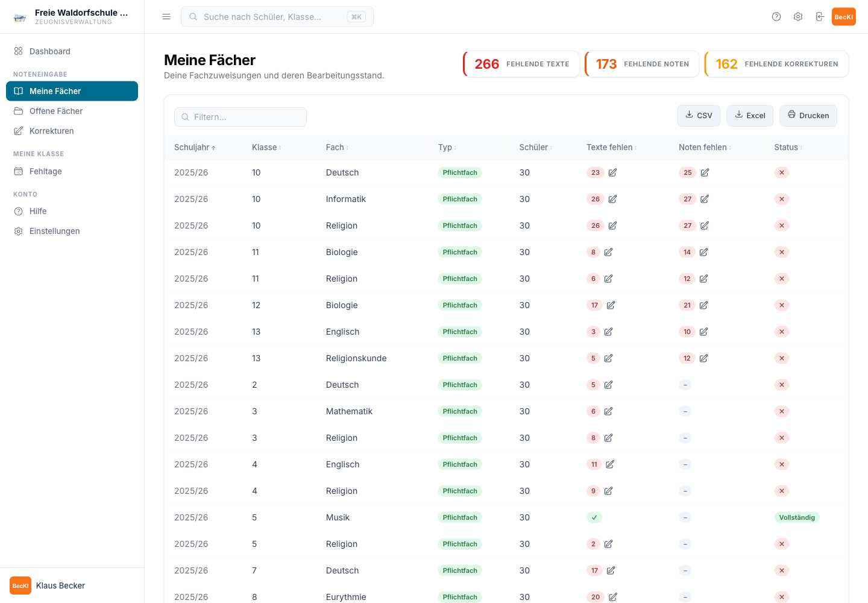
Task: Edit missing grades for Biologie Klasse 12
Action: [x=703, y=305]
